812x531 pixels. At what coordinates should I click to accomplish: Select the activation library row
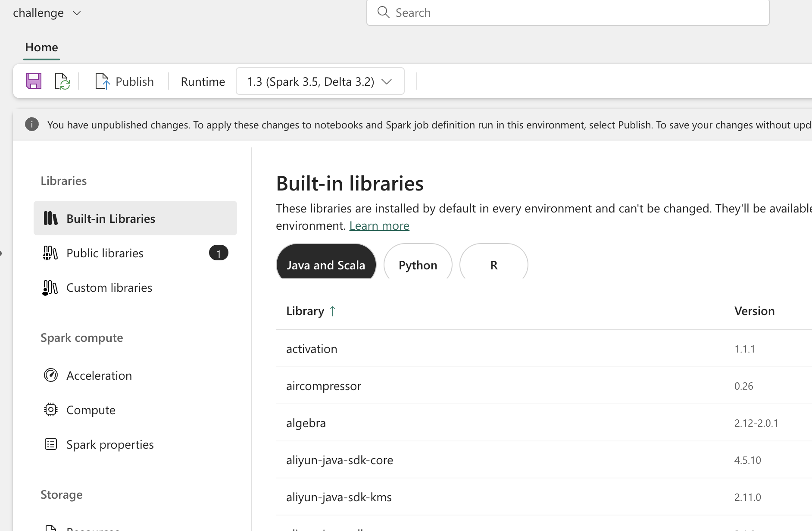click(544, 349)
